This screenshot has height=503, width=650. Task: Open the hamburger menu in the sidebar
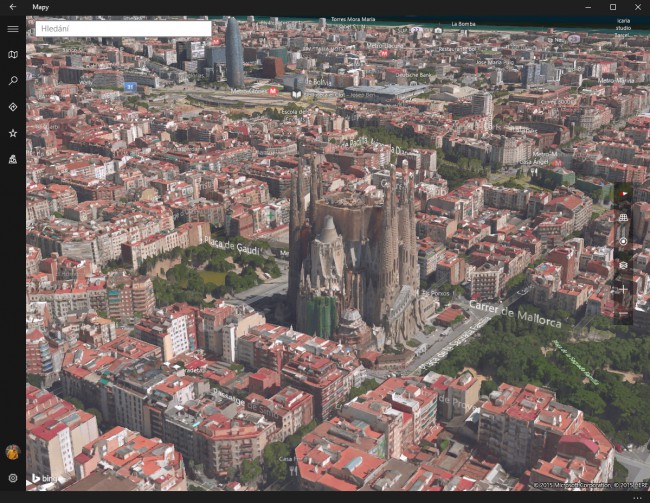pyautogui.click(x=13, y=29)
